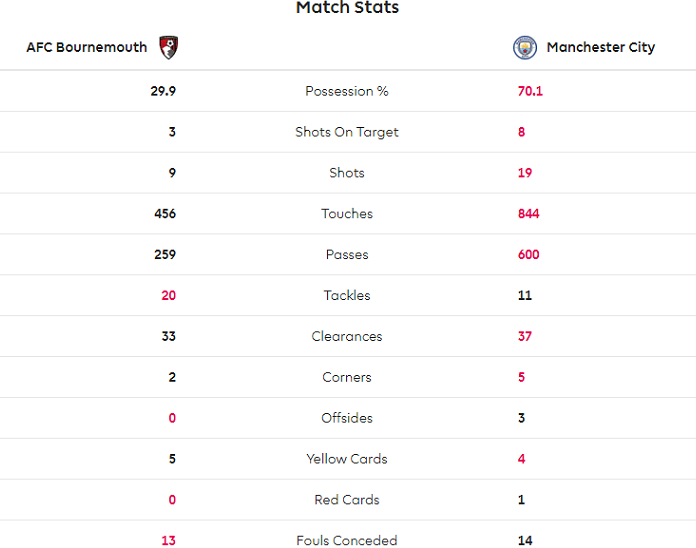
Task: Open the Manchester City team name link
Action: pos(600,47)
